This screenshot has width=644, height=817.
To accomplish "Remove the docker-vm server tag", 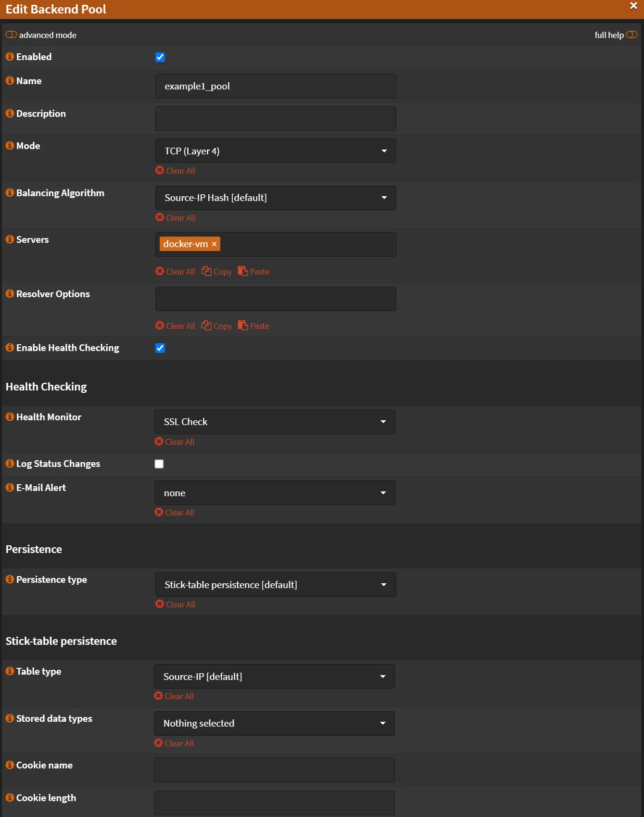I will [x=215, y=244].
